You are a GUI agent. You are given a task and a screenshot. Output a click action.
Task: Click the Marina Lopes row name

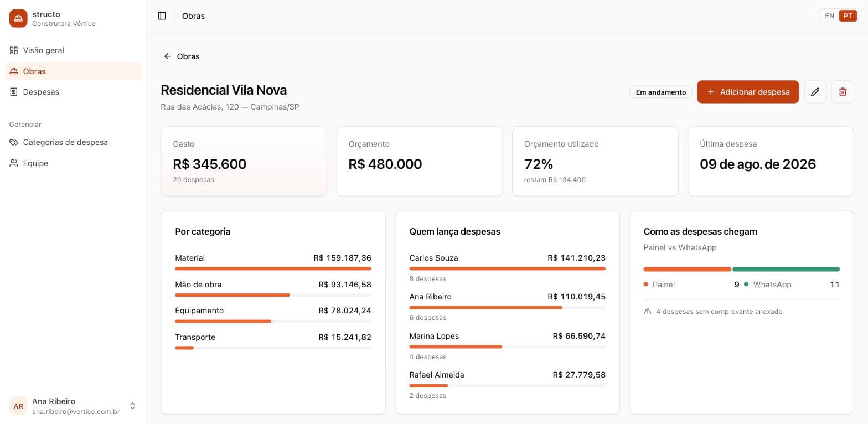click(434, 336)
